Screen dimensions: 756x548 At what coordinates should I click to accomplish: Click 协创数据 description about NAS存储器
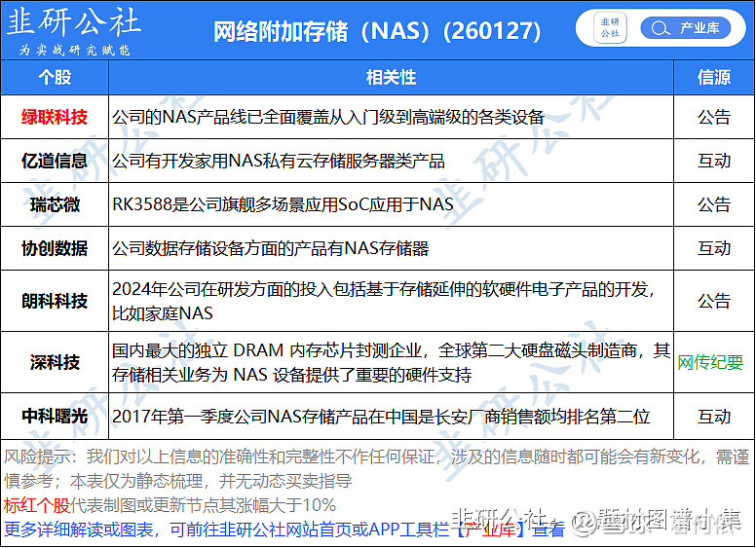click(x=271, y=248)
